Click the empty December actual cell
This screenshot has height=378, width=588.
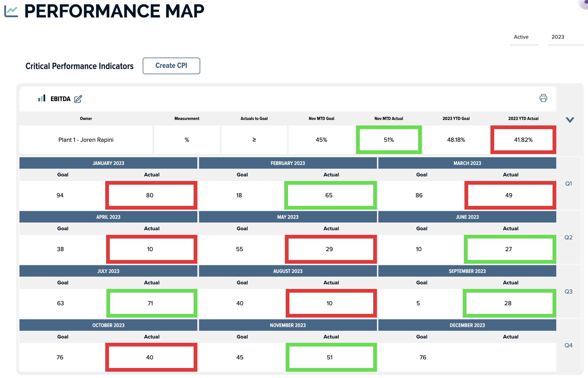[x=510, y=357]
